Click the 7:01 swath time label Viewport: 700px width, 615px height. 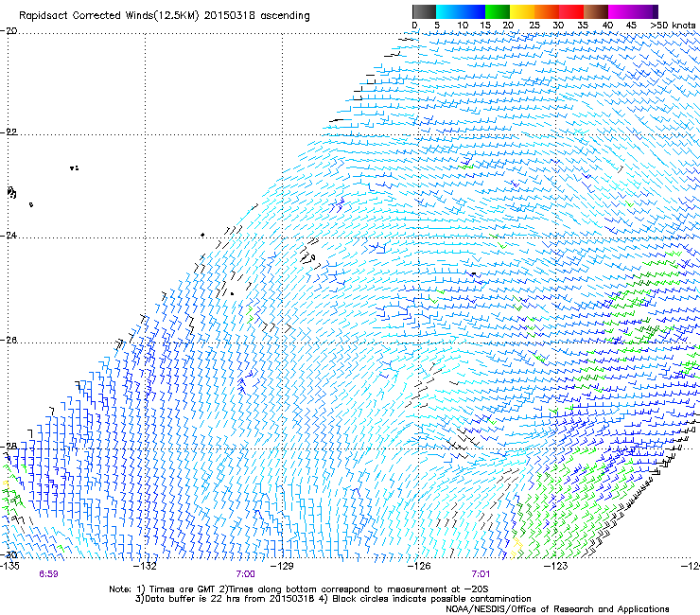coord(481,574)
